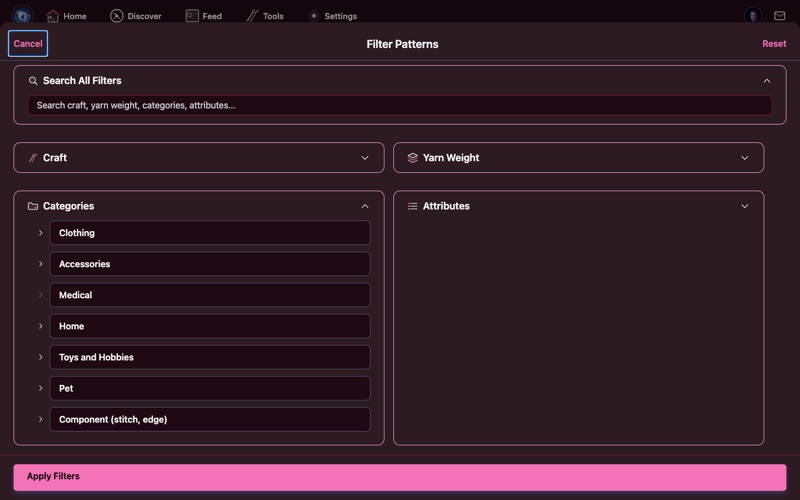The height and width of the screenshot is (500, 800).
Task: Click the Home house icon
Action: (53, 16)
